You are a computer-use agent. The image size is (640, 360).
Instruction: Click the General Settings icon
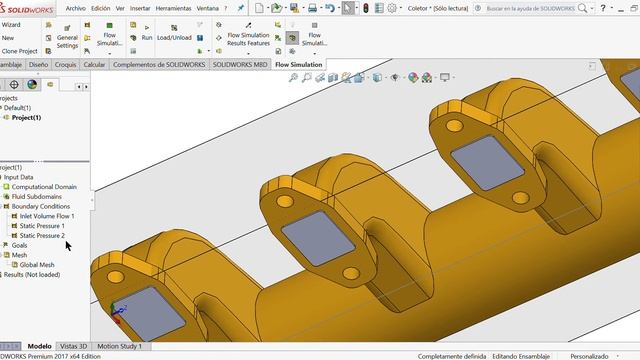67,37
